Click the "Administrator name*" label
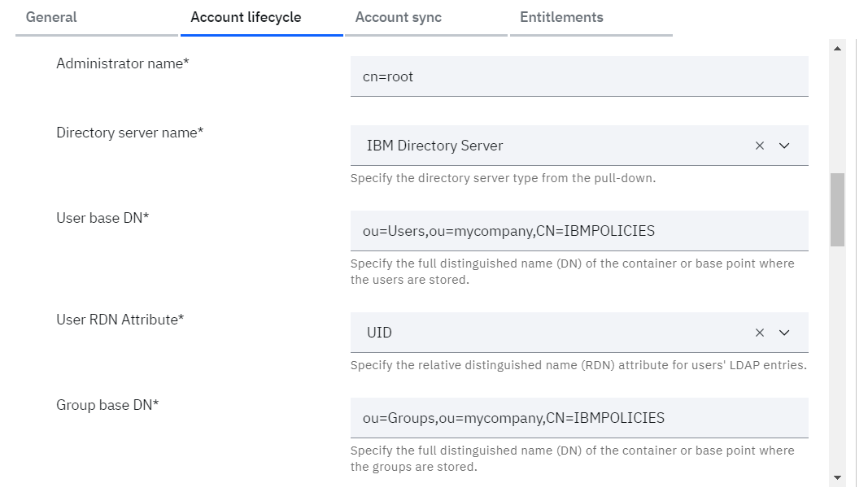Screen dimensions: 868x492 (x=123, y=63)
